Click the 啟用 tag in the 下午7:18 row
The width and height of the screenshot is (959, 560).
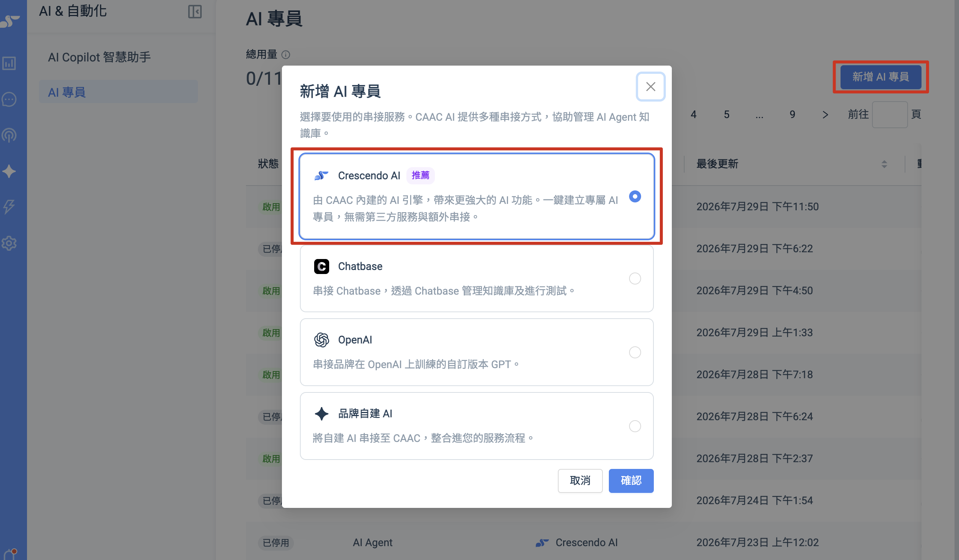click(x=270, y=375)
